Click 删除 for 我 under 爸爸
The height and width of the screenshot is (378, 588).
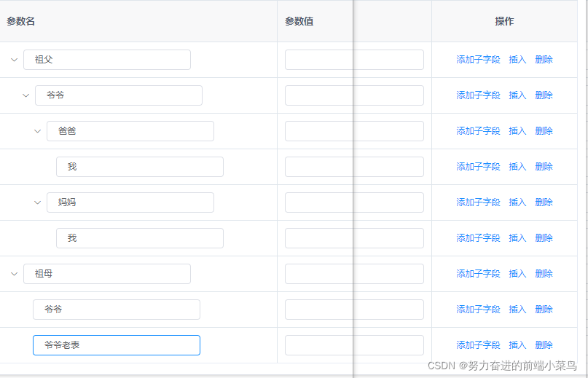[x=544, y=167]
